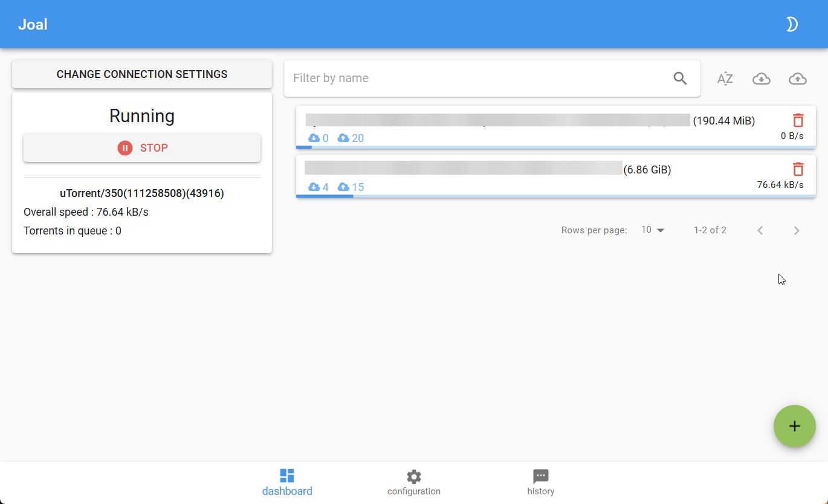Image resolution: width=828 pixels, height=504 pixels.
Task: Click the cloud upload sort icon
Action: (x=798, y=79)
